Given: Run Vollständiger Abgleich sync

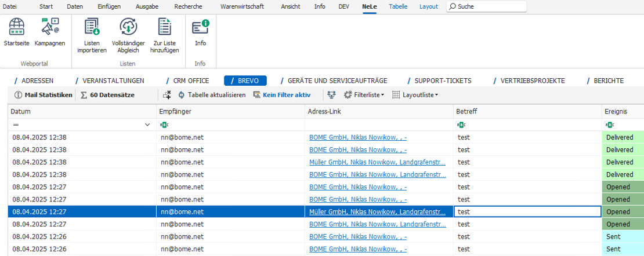Looking at the screenshot, I should (128, 26).
